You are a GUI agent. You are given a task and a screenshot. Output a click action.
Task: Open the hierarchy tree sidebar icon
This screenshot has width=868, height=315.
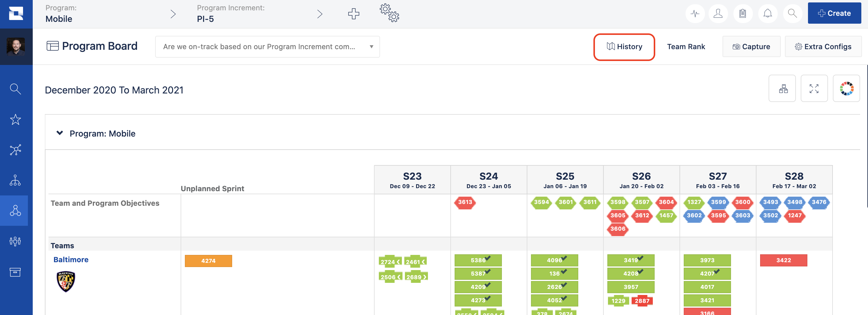15,180
